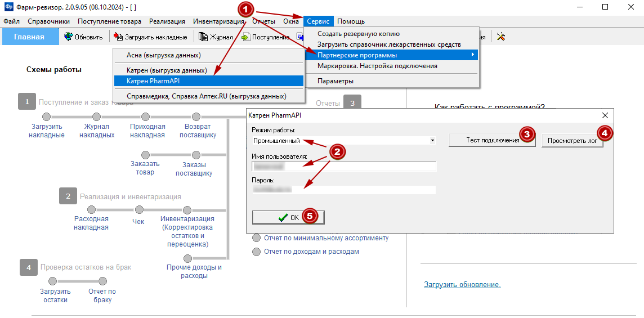Click the gray circle above Приходная накладная
The image size is (644, 318).
coord(145,117)
